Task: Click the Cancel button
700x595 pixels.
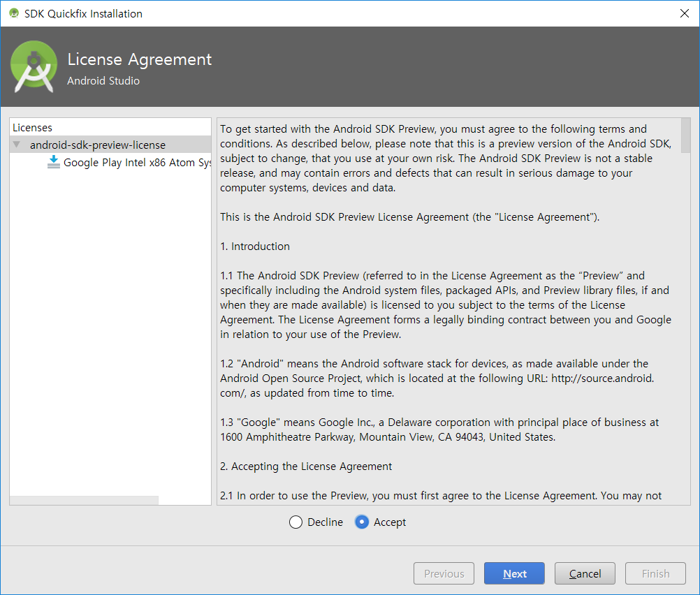Action: pyautogui.click(x=585, y=573)
